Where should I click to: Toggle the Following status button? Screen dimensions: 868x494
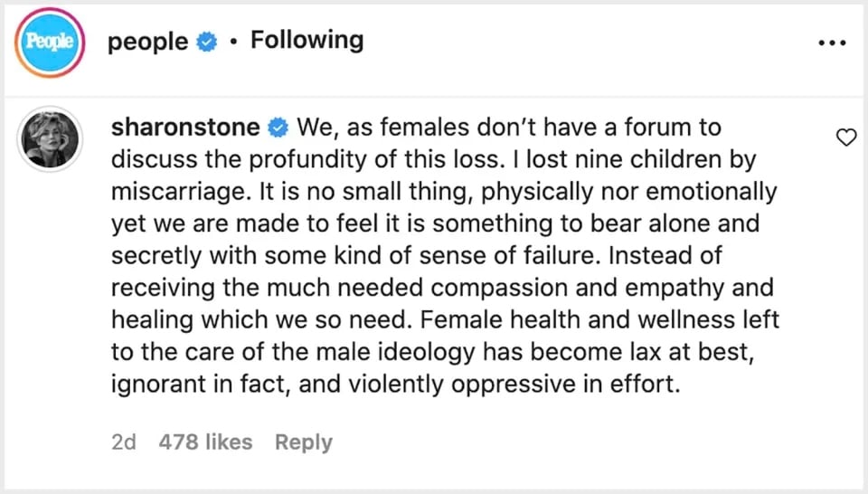tap(307, 41)
